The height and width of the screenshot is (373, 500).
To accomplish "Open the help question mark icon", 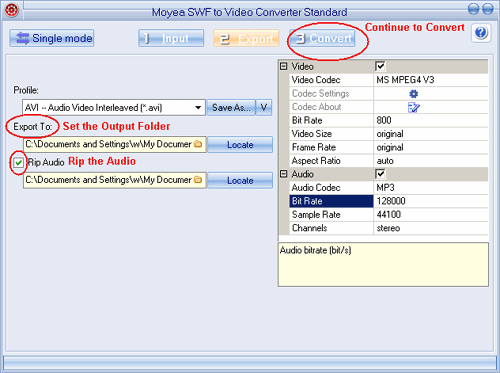I will click(481, 33).
